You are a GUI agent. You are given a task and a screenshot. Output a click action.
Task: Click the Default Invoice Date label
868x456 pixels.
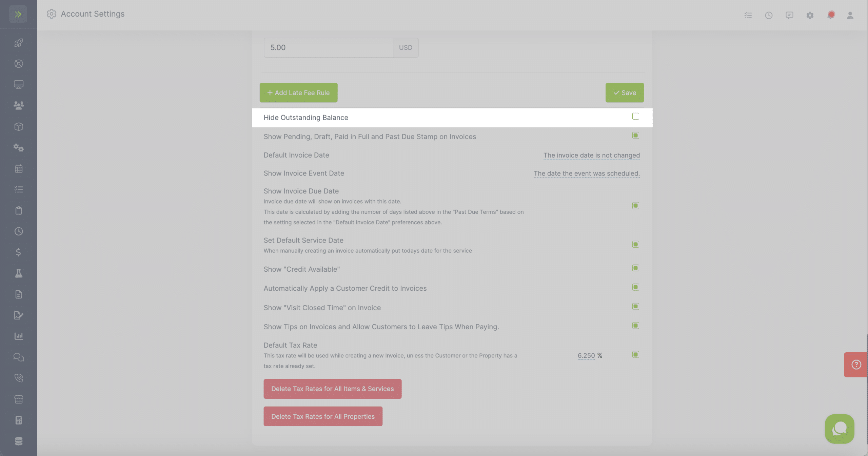pos(296,155)
